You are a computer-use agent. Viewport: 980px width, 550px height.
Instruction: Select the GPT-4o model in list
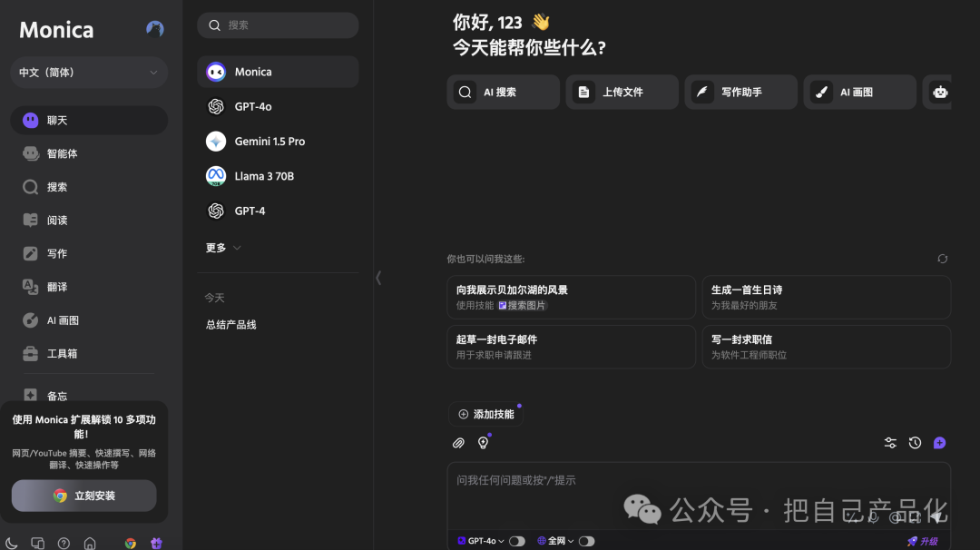(x=278, y=107)
